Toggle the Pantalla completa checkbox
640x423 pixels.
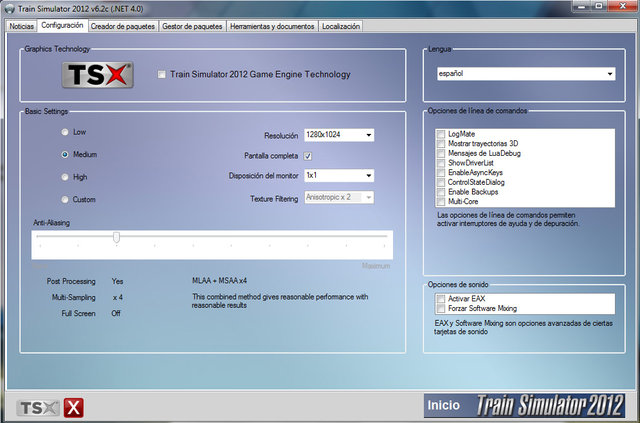pos(309,156)
